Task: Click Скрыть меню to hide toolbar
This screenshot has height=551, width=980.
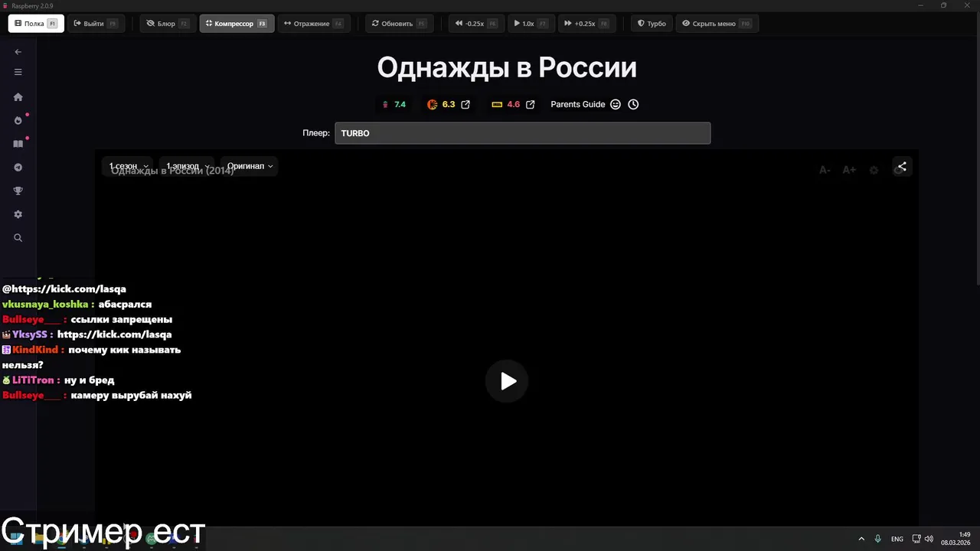Action: pos(717,24)
